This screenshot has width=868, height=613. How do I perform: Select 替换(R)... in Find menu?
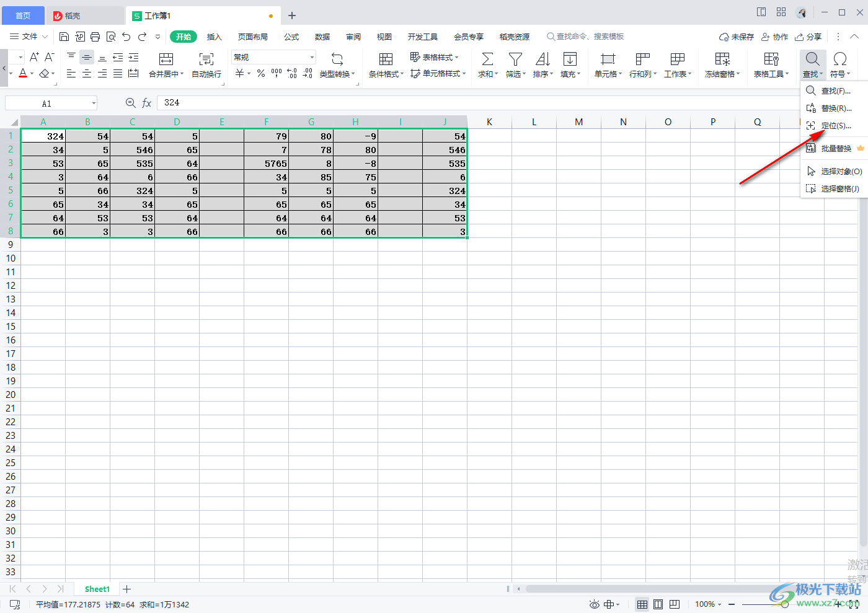pyautogui.click(x=834, y=108)
